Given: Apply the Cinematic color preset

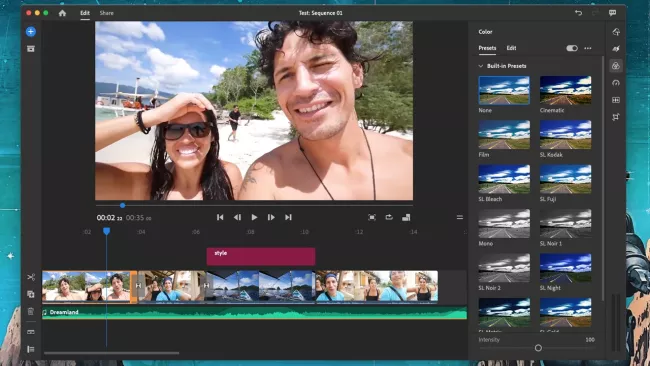Looking at the screenshot, I should click(x=565, y=90).
